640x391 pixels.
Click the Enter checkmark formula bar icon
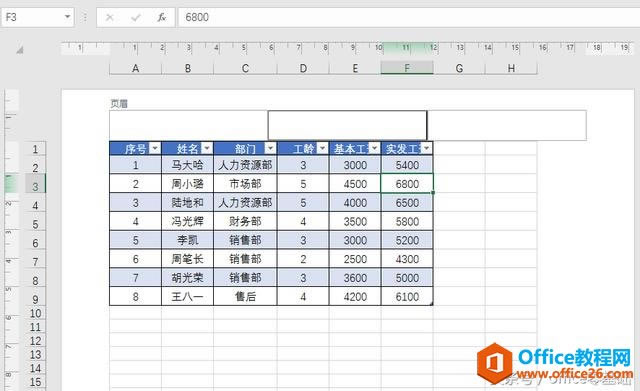coord(136,18)
